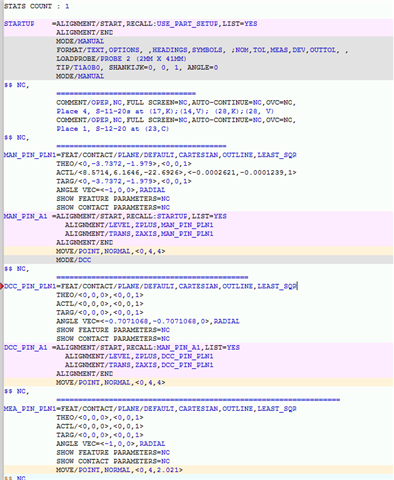
Task: Select the USE_PART_SETUP recall value
Action: [x=187, y=24]
